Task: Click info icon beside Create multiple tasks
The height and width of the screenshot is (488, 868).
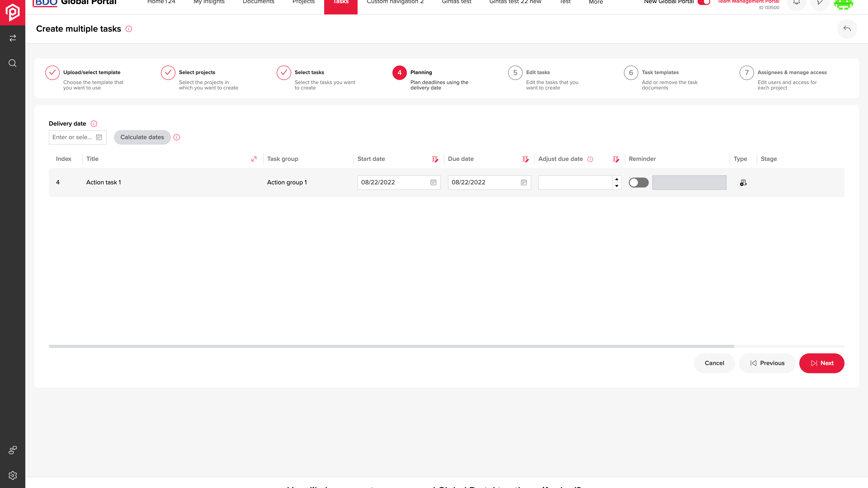Action: point(129,29)
